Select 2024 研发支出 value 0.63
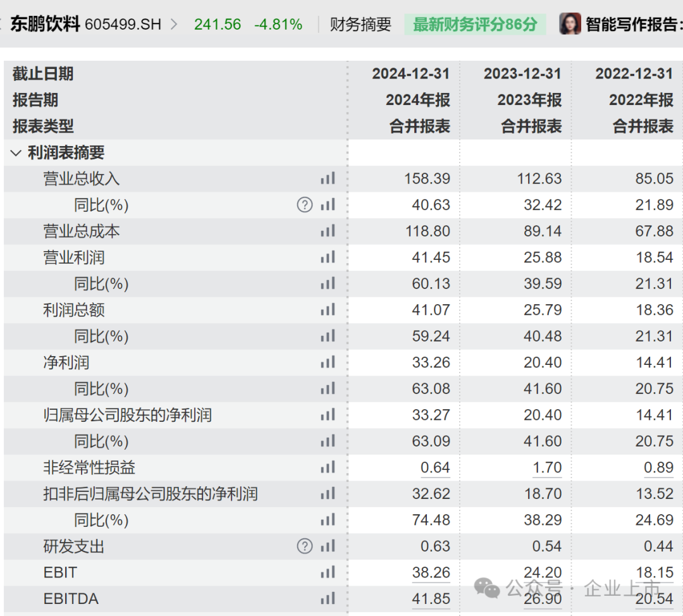 coord(434,546)
